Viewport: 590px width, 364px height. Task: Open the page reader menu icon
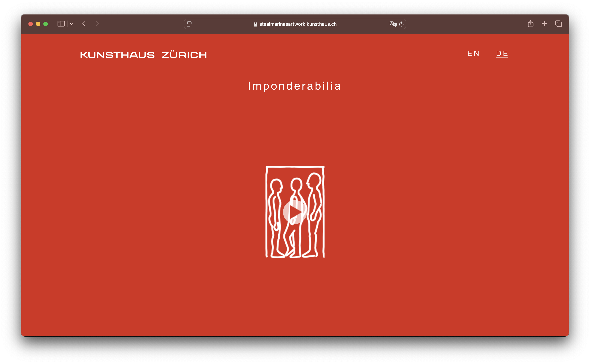189,24
